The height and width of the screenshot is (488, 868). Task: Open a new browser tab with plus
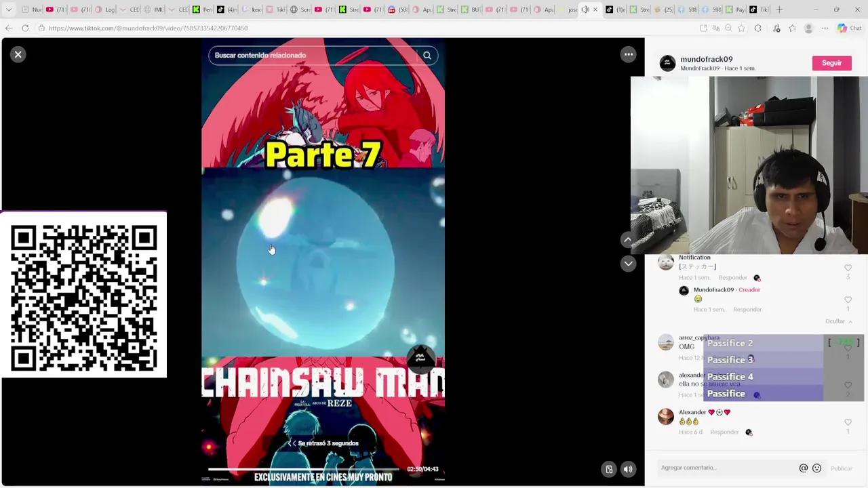click(x=779, y=9)
